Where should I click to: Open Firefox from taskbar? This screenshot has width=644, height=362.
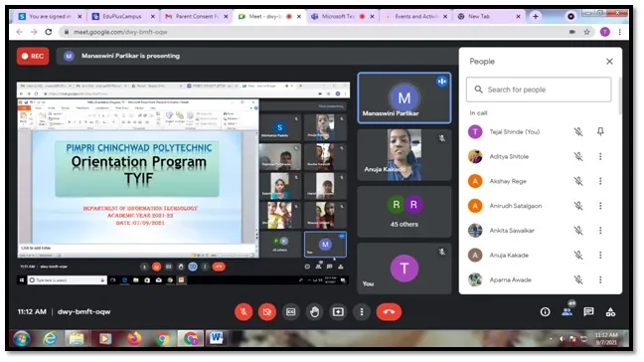point(133,338)
